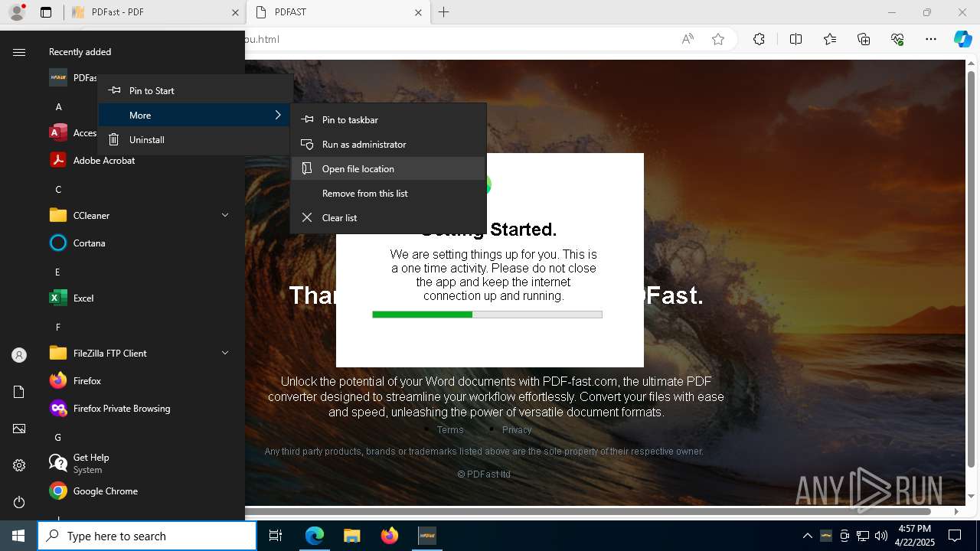Open Edge browser essentials icon
Image resolution: width=980 pixels, height=551 pixels.
click(x=897, y=39)
